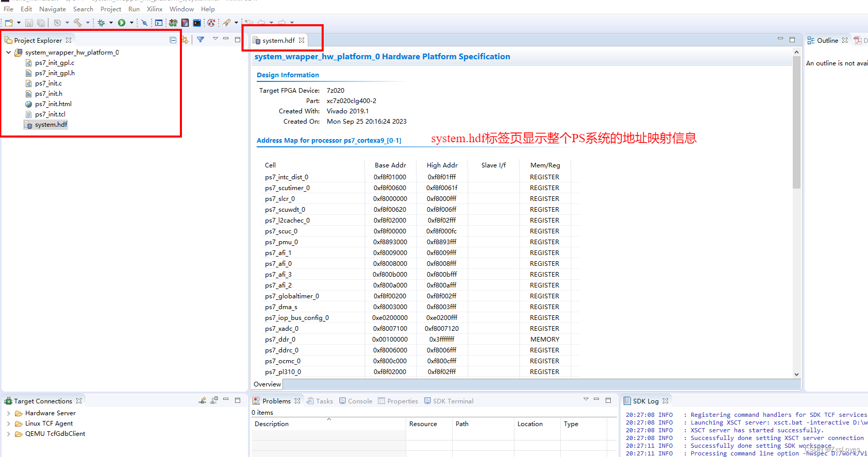Click the Debug bug icon
Viewport: 868px width, 457px height.
pos(101,23)
